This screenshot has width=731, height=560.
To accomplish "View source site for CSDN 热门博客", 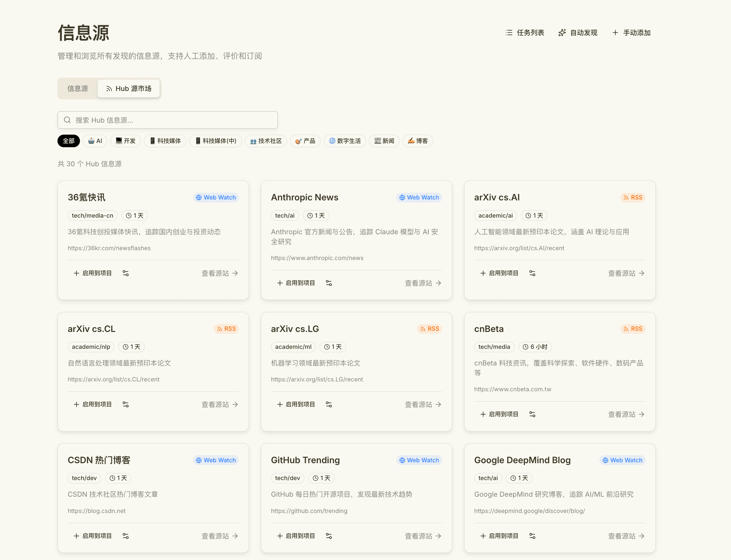I will pyautogui.click(x=220, y=536).
